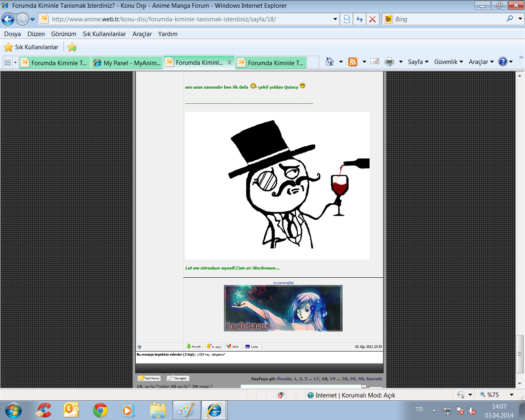525x420 pixels.
Task: Open the Sayfa command bar dropdown
Action: tap(418, 62)
